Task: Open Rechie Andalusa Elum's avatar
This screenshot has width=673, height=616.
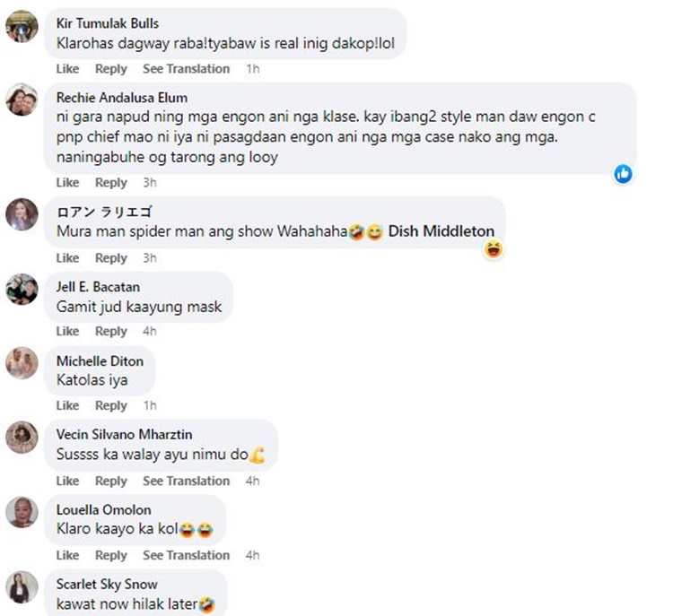Action: pyautogui.click(x=22, y=100)
